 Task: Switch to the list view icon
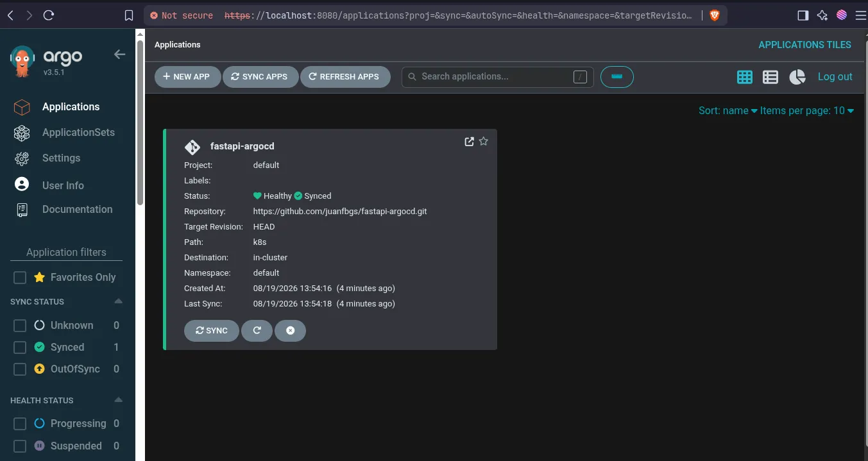coord(770,77)
